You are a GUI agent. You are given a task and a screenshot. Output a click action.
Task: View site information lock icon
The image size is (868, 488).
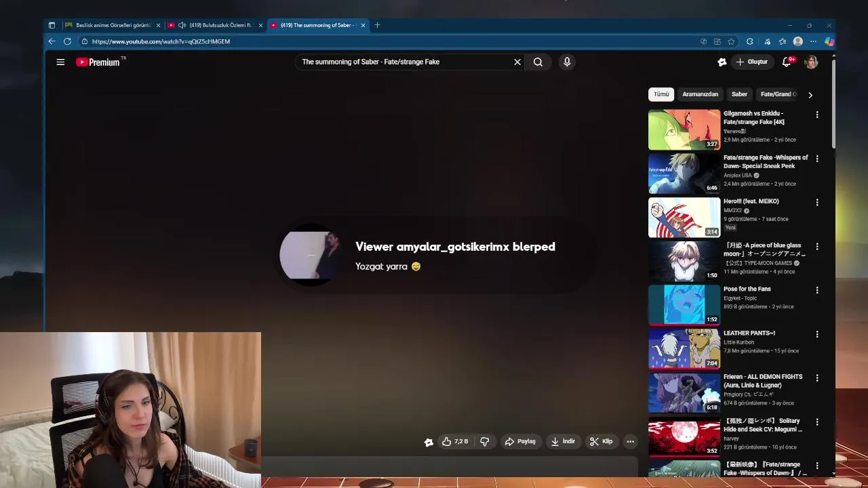point(85,41)
